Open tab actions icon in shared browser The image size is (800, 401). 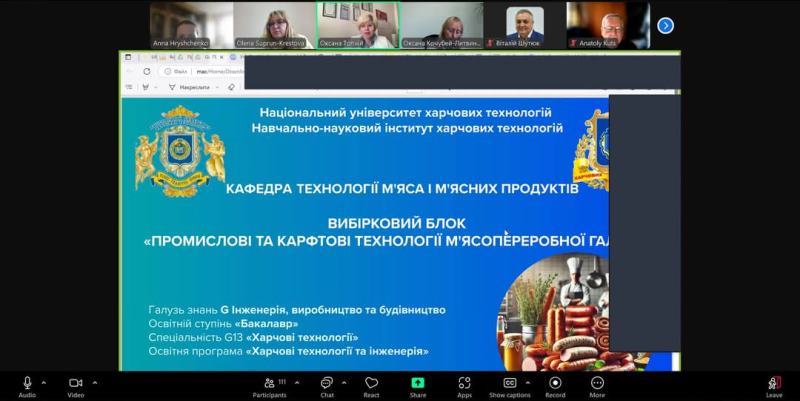[x=128, y=57]
